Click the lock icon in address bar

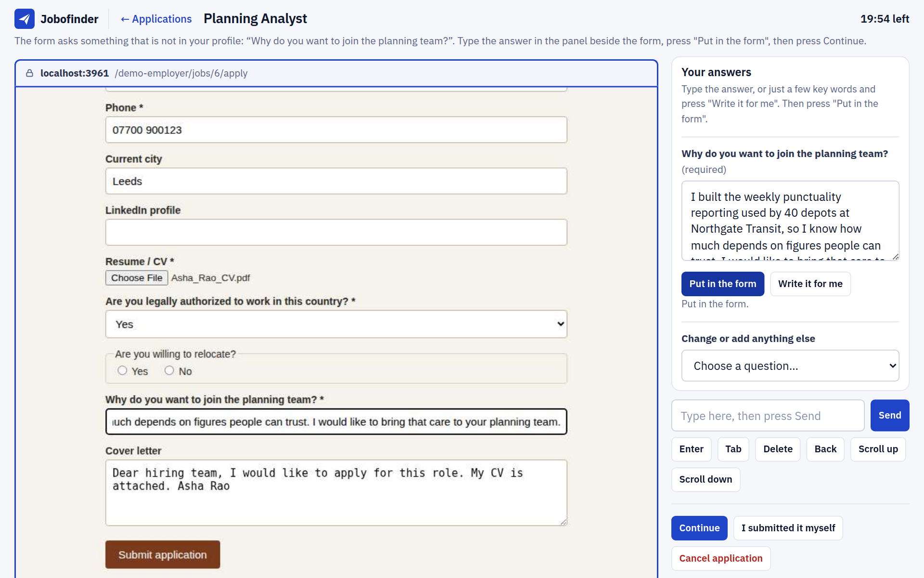point(29,73)
